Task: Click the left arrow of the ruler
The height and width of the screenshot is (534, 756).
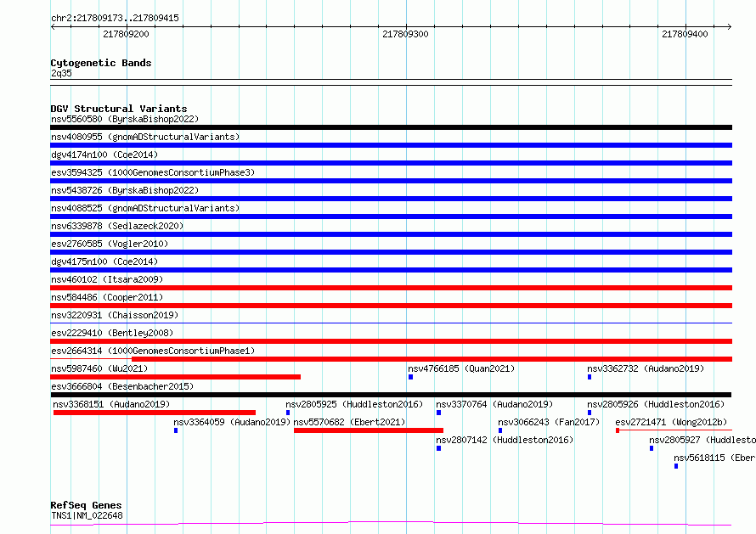Action: click(53, 26)
